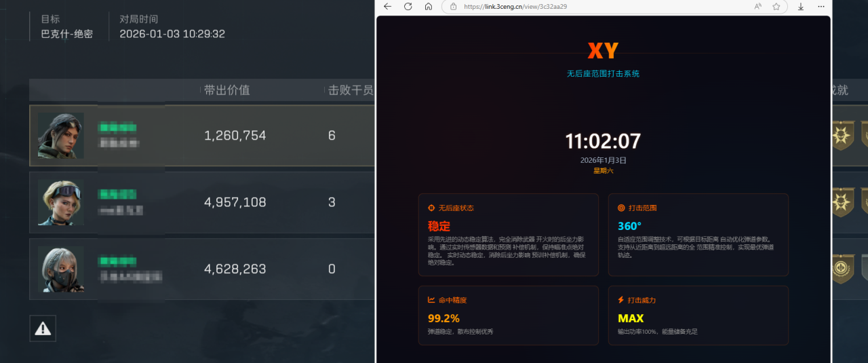Click defeated count 0 in third row
The width and height of the screenshot is (868, 363).
coord(332,269)
